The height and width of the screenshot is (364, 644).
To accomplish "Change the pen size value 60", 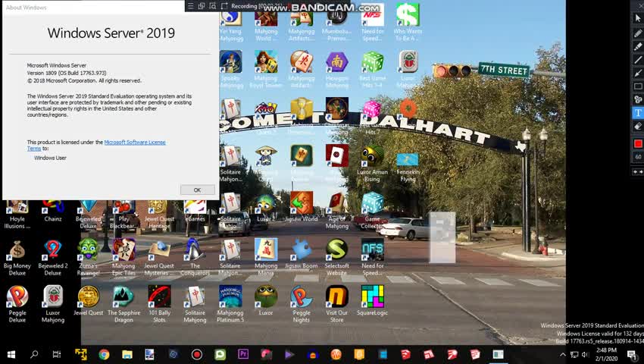I will (x=638, y=157).
